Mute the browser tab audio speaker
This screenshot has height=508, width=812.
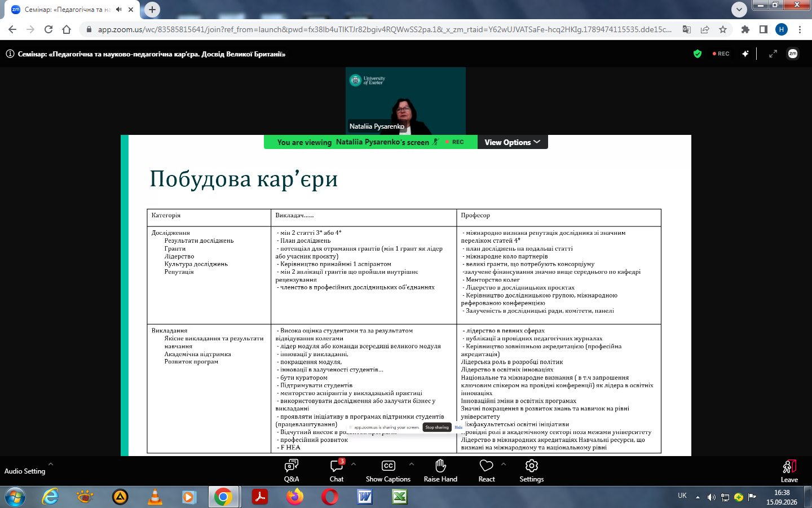point(118,10)
